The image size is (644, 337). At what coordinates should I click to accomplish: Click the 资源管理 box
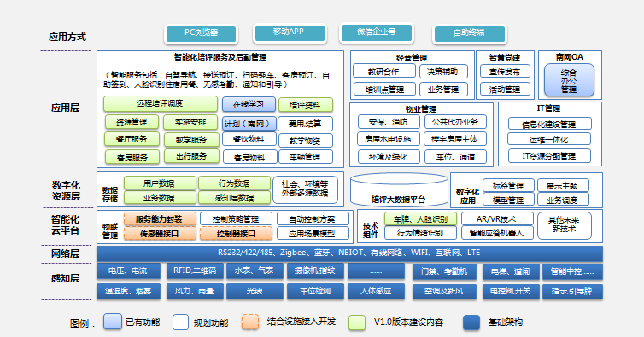(x=132, y=122)
